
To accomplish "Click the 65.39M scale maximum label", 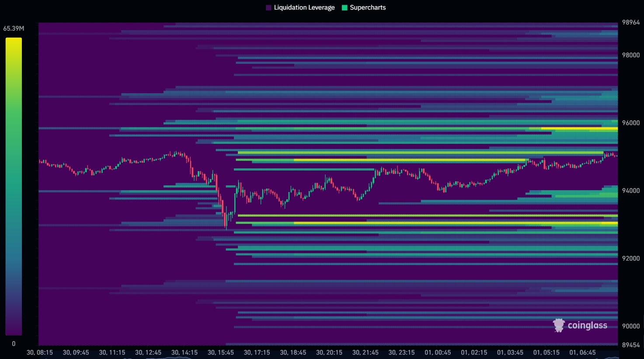I will tap(14, 28).
